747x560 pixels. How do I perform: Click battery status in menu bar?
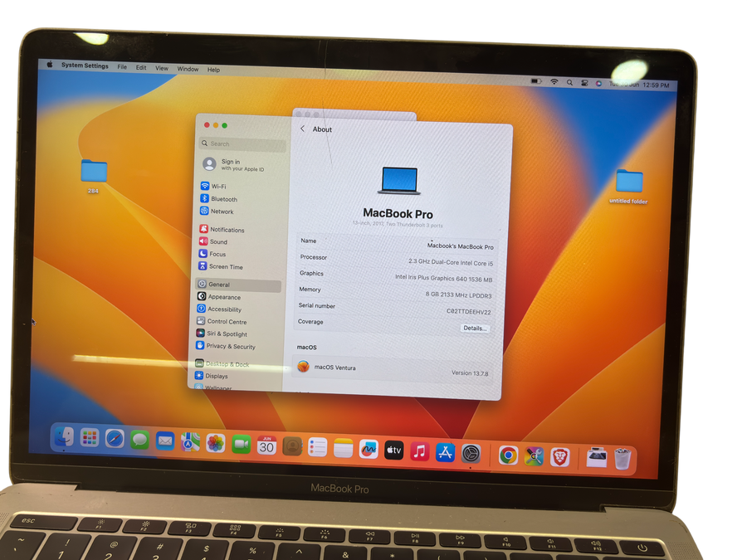pos(536,81)
